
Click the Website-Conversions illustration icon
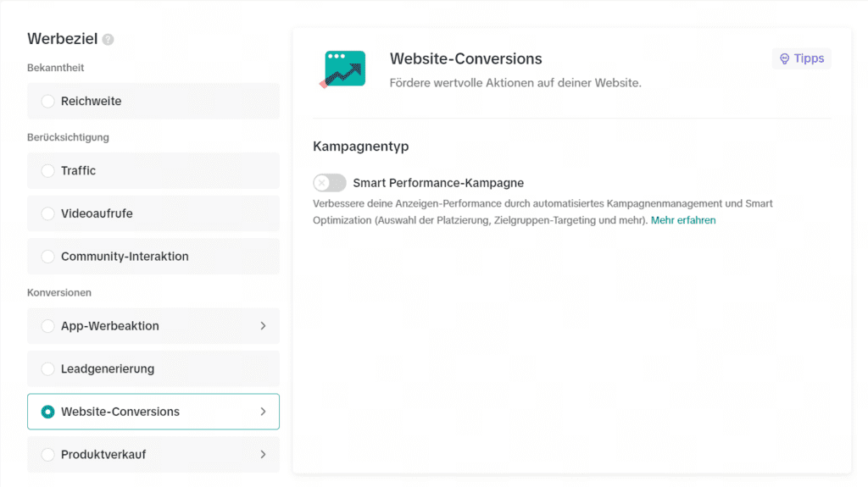(344, 69)
